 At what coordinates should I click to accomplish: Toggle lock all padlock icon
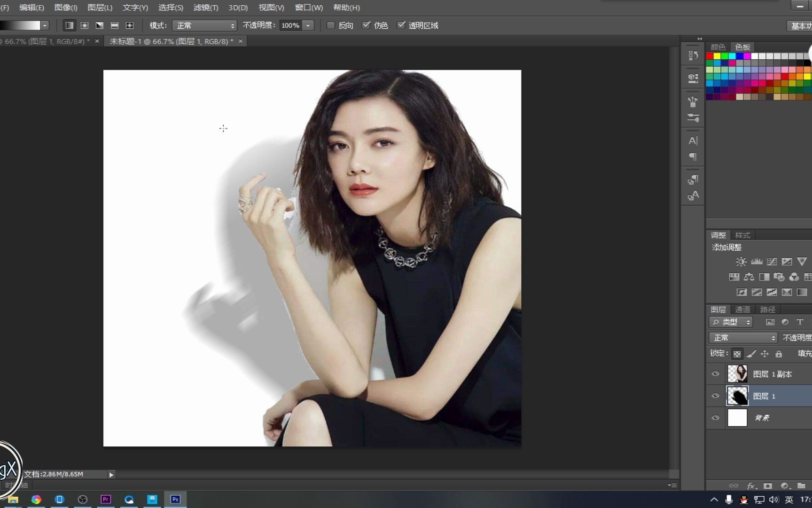point(779,354)
